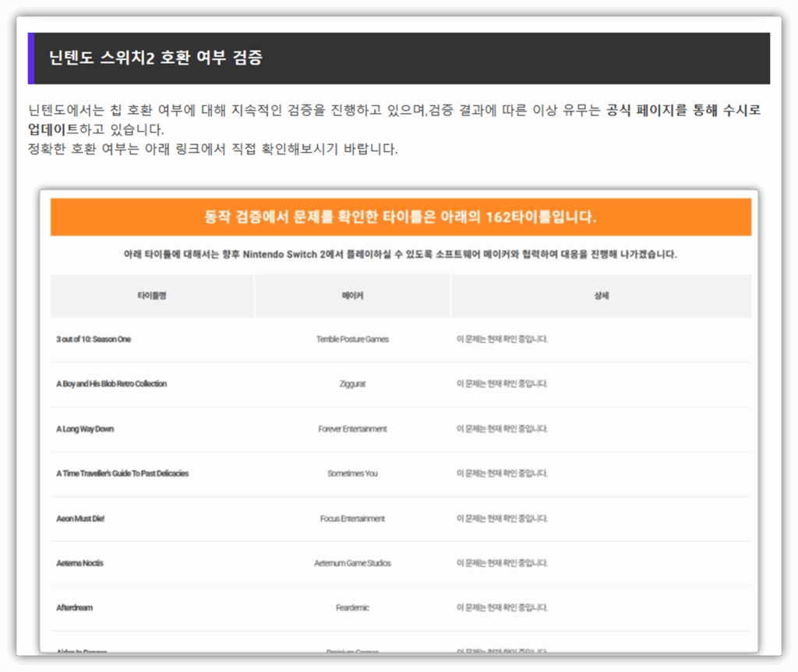Viewport: 798px width, 672px height.
Task: Select the title Aeterna Noctis
Action: [x=80, y=563]
